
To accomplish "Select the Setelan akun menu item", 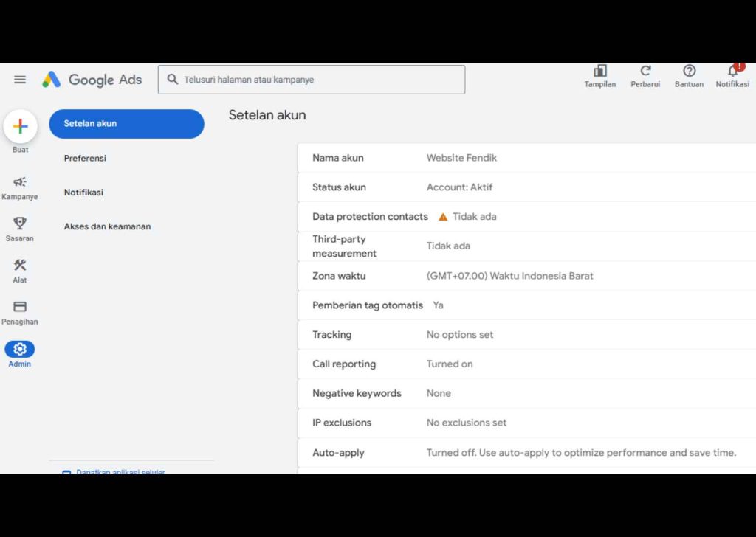I will 126,124.
